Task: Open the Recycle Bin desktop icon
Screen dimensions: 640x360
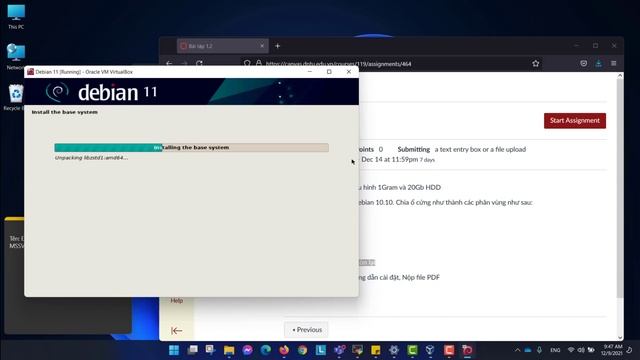Action: click(16, 97)
